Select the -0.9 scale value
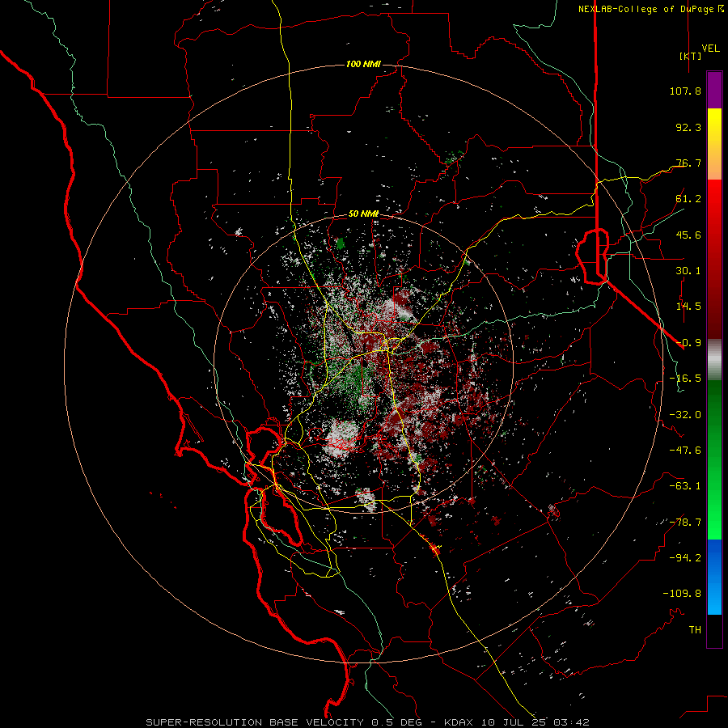This screenshot has width=728, height=728. click(688, 343)
